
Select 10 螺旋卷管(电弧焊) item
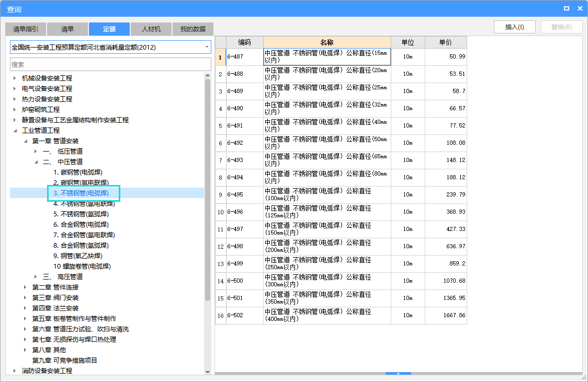point(82,267)
